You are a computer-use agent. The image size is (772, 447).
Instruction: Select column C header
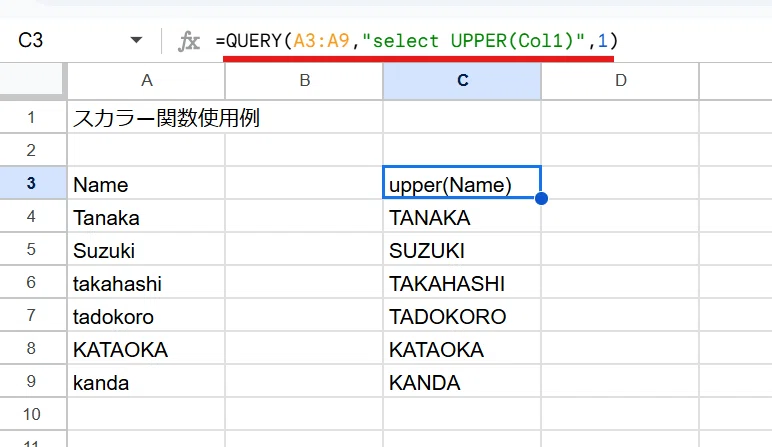[x=462, y=81]
